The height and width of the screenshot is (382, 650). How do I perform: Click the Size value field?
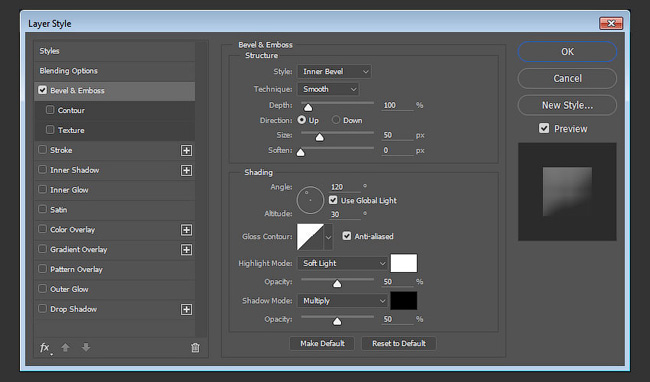(397, 135)
